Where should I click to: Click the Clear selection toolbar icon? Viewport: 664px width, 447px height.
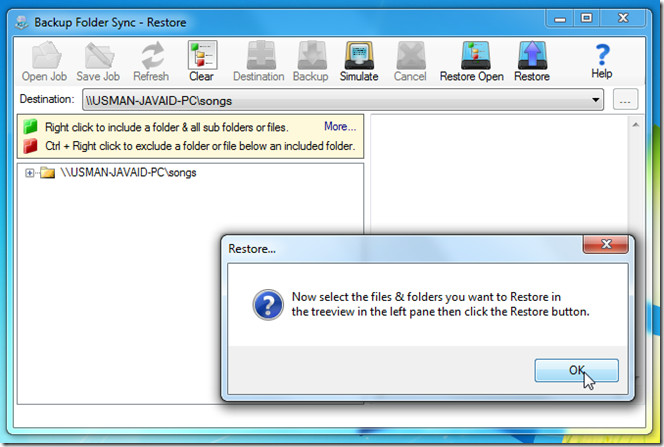[x=202, y=55]
